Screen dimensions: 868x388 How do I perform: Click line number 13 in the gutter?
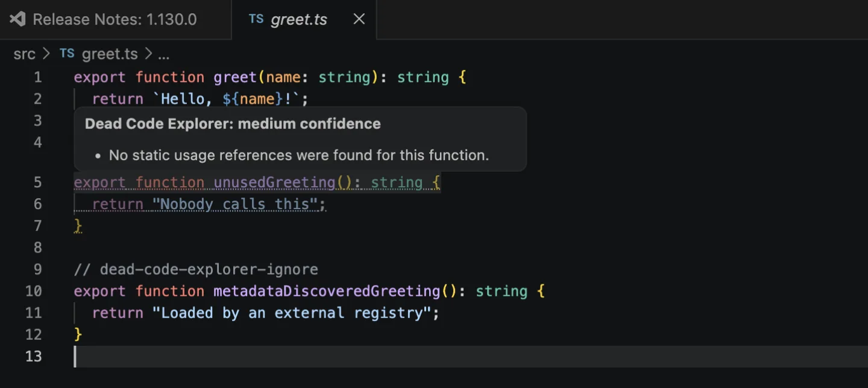coord(34,356)
